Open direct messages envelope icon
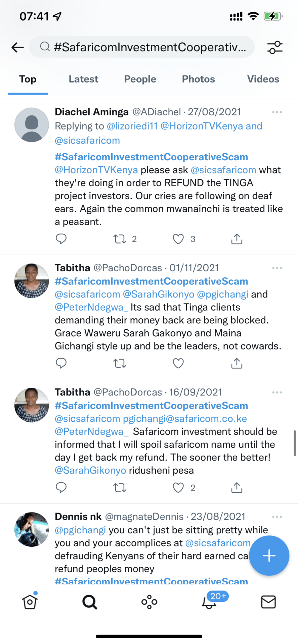The width and height of the screenshot is (298, 644). pos(268,602)
